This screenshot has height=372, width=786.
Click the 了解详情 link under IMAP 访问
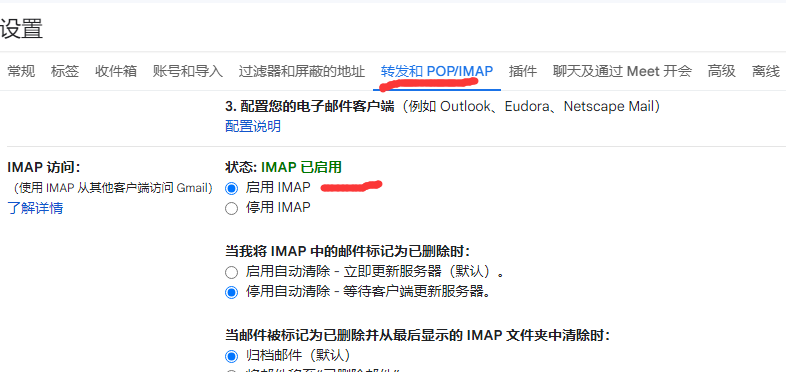click(35, 208)
